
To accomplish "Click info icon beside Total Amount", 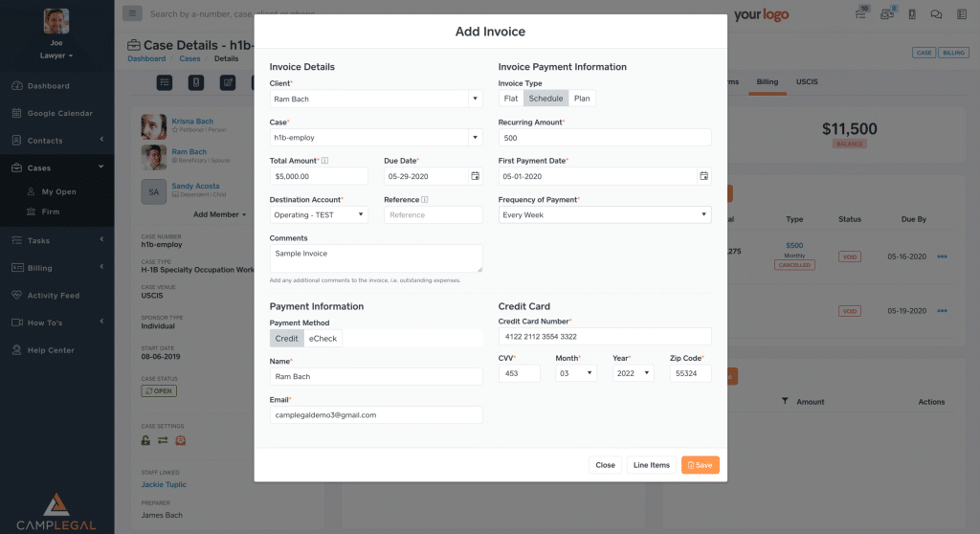I will 325,161.
